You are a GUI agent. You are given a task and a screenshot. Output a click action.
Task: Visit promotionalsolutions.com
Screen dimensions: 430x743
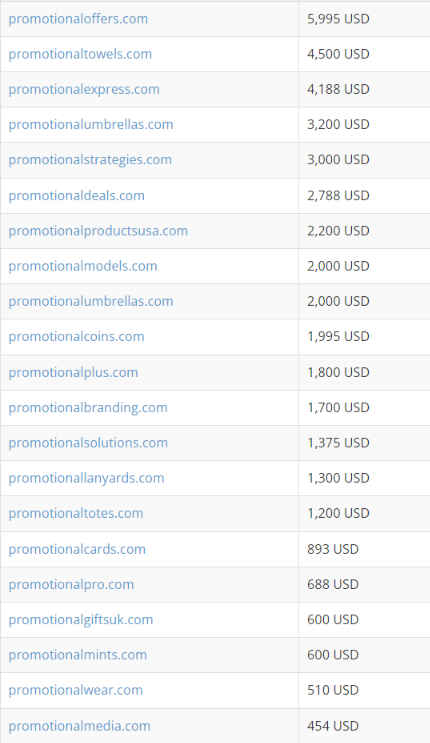(x=88, y=443)
